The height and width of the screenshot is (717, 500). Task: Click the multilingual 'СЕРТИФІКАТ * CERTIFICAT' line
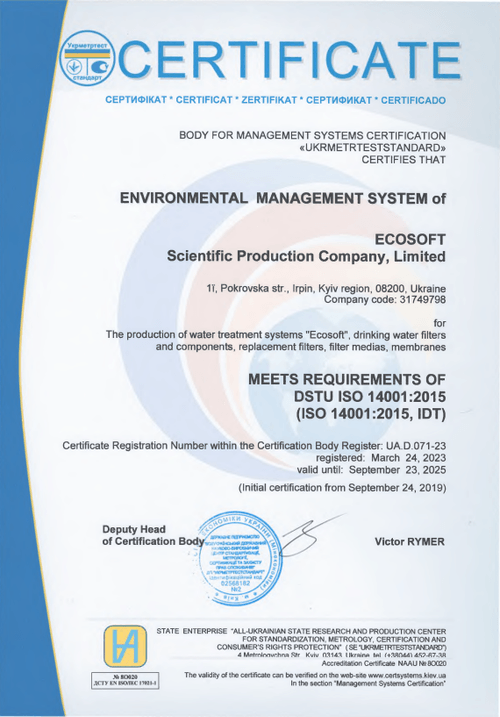coord(275,100)
